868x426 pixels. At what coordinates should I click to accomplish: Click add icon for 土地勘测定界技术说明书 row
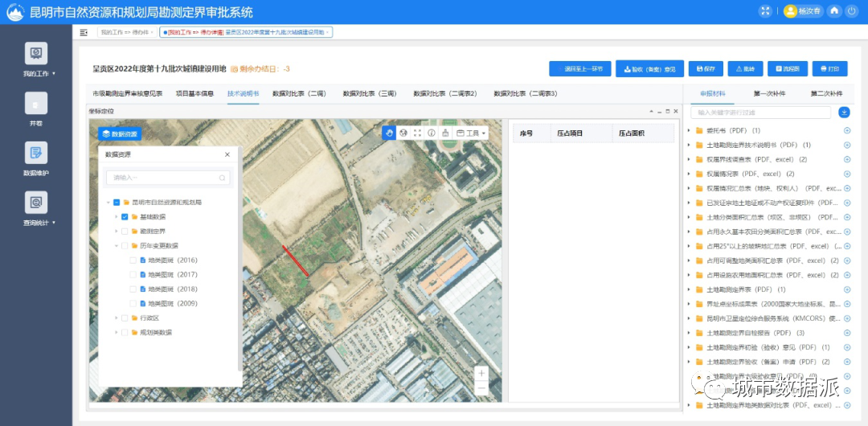(x=847, y=145)
